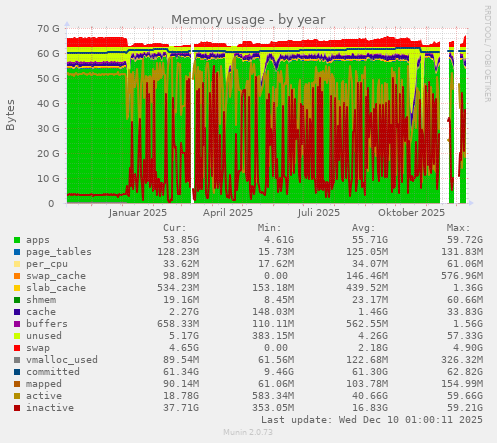Click the vmalloc_used gray legend square

[17, 360]
